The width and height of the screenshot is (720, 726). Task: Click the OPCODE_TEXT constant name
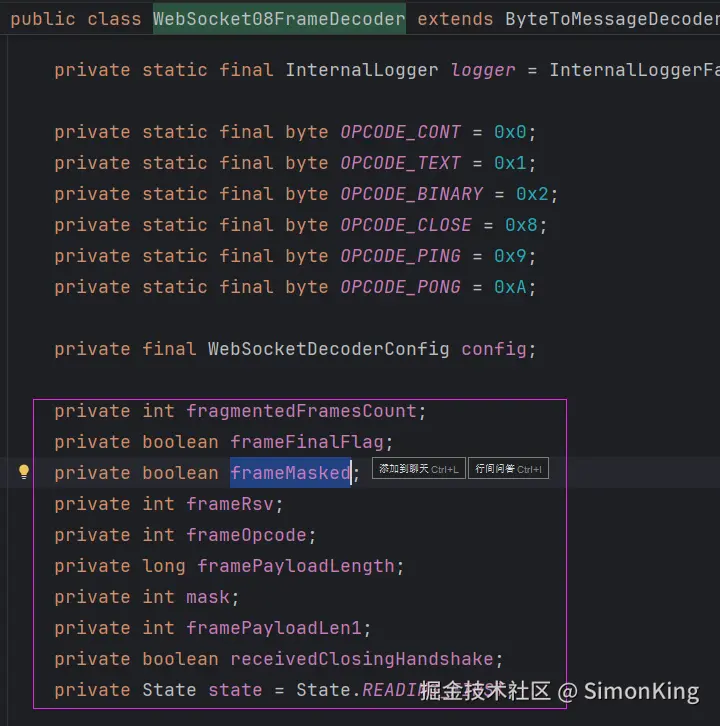400,163
